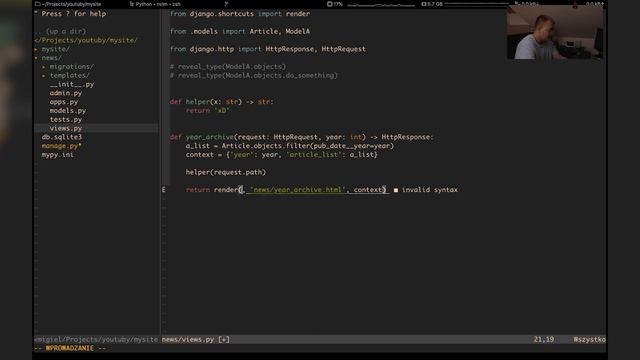
Task: Click 'Press ? for help' text
Action: (x=73, y=13)
